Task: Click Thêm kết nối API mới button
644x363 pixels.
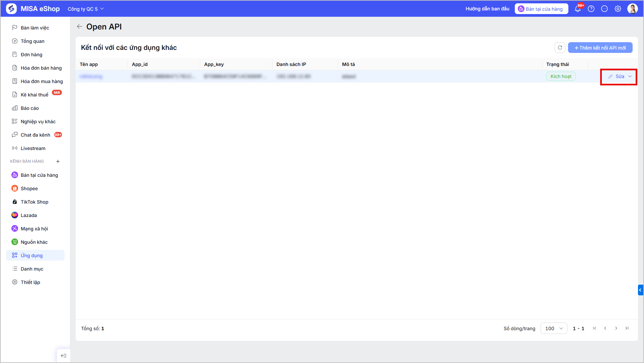Action: [600, 48]
